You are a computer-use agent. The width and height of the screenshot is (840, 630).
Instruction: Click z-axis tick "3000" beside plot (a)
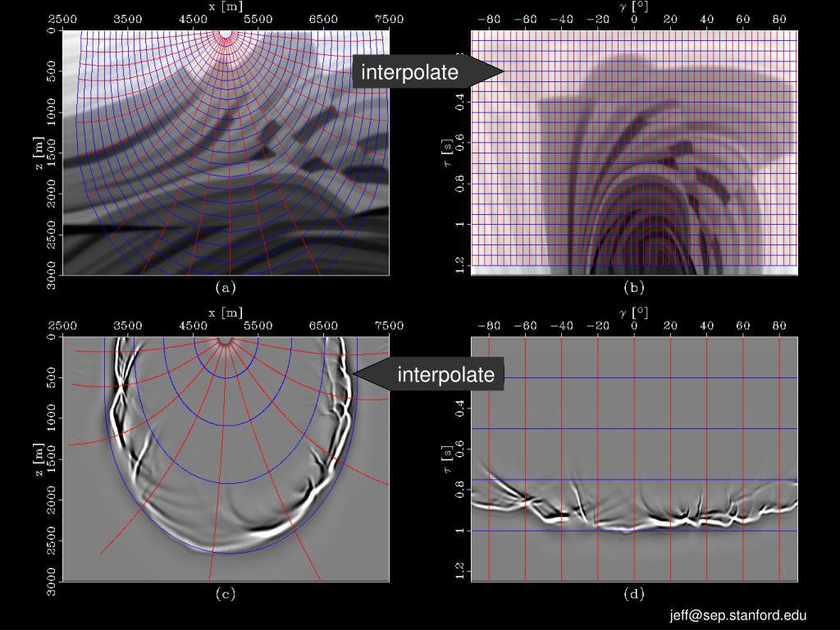coord(52,275)
